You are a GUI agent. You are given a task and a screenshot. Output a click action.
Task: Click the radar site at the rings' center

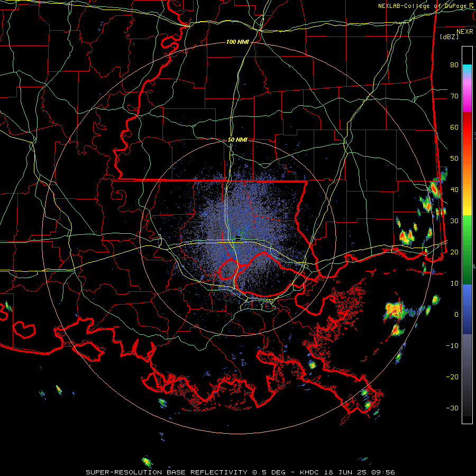click(239, 237)
